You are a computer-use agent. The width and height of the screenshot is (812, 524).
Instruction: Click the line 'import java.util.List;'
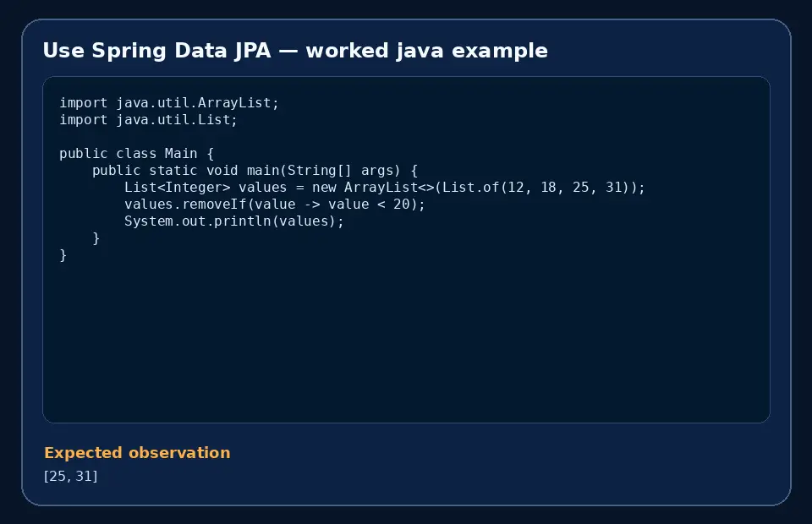tap(148, 119)
